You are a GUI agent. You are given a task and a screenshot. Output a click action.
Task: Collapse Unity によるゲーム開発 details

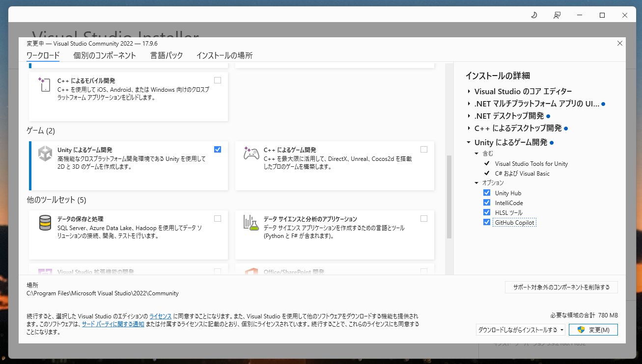469,143
